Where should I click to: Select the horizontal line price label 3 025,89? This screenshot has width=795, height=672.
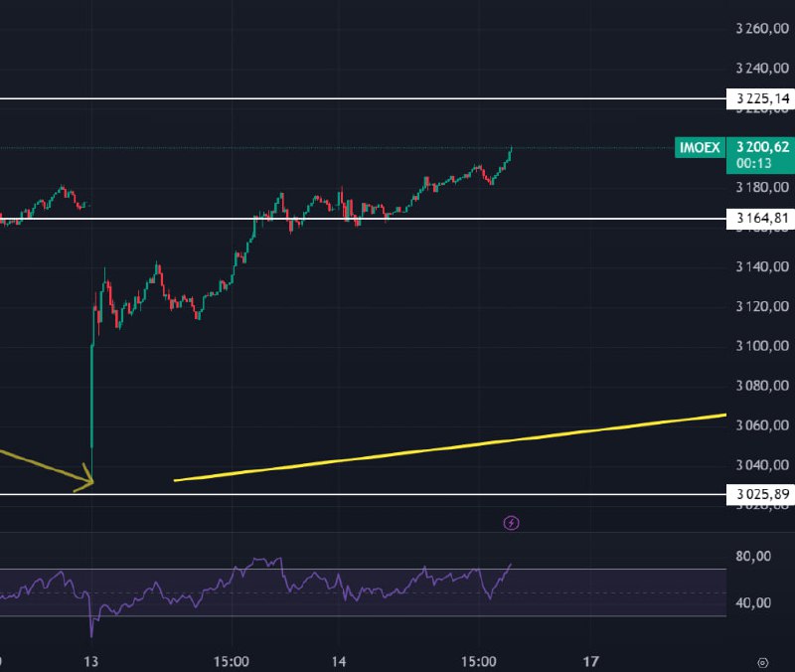760,494
